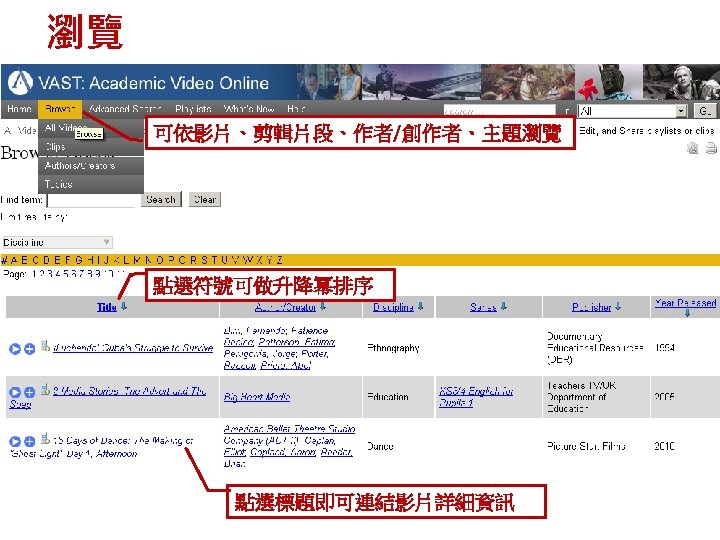
Task: Click the VAST logo icon in banner
Action: point(20,82)
